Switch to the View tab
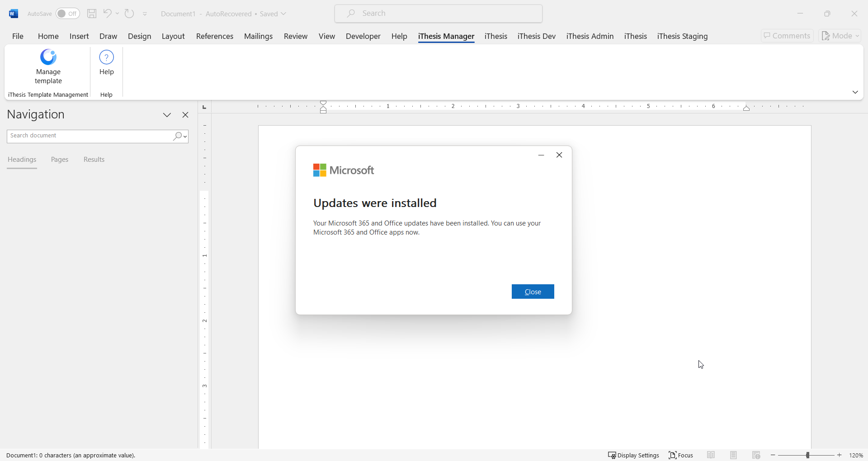The width and height of the screenshot is (868, 461). point(327,36)
